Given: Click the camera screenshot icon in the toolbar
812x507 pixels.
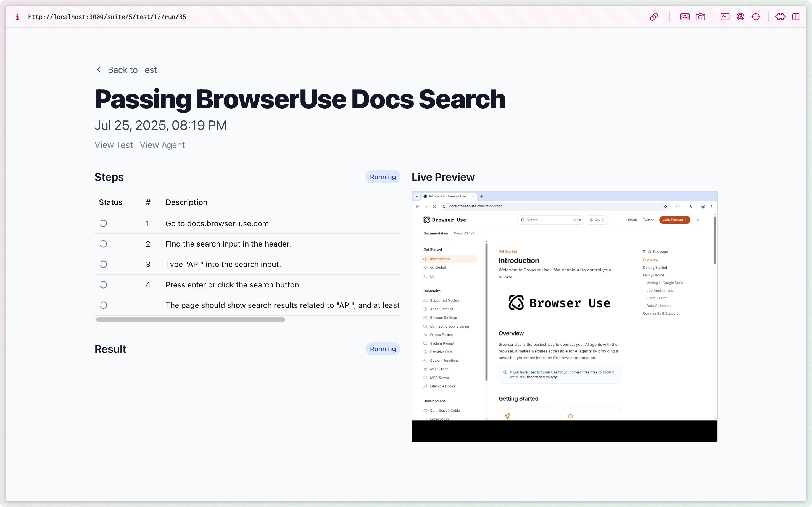Looking at the screenshot, I should pos(700,17).
